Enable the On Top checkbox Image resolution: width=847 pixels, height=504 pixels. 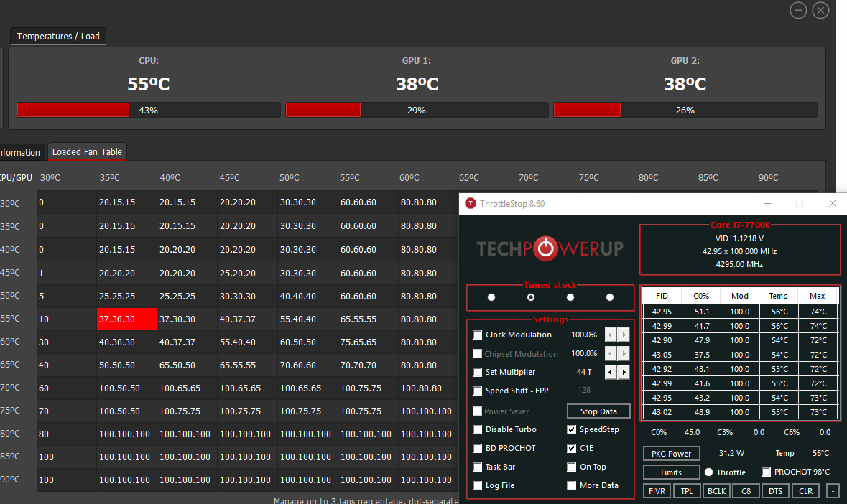[x=572, y=467]
